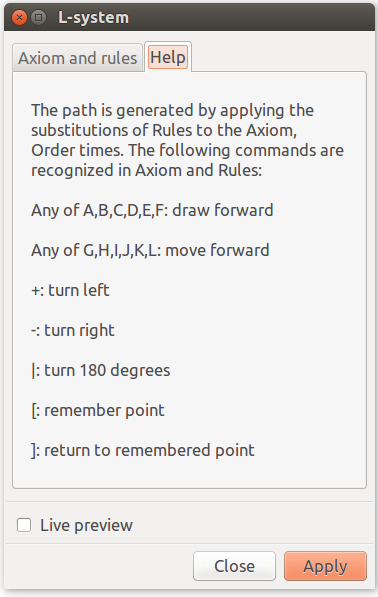378x597 pixels.
Task: Click the 'Order times. The following commands are' line
Action: coord(187,150)
